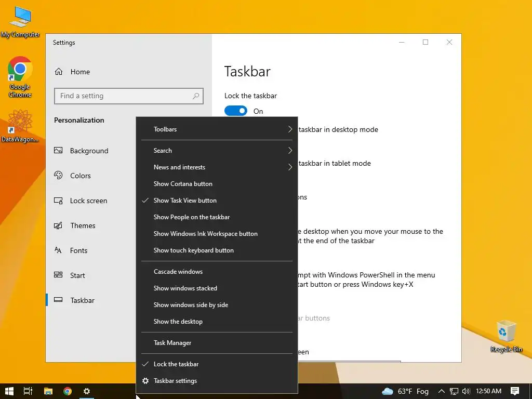Open Recycle Bin on desktop
532x399 pixels.
coord(506,336)
